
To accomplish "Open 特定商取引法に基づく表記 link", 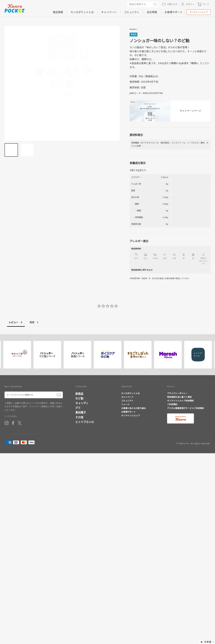I will coord(180,397).
